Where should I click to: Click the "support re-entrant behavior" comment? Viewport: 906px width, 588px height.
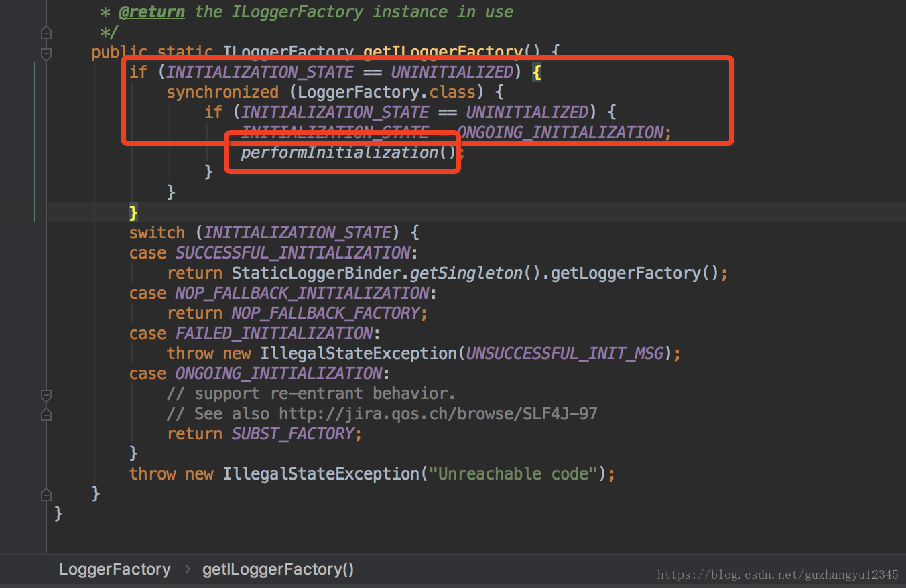point(312,394)
